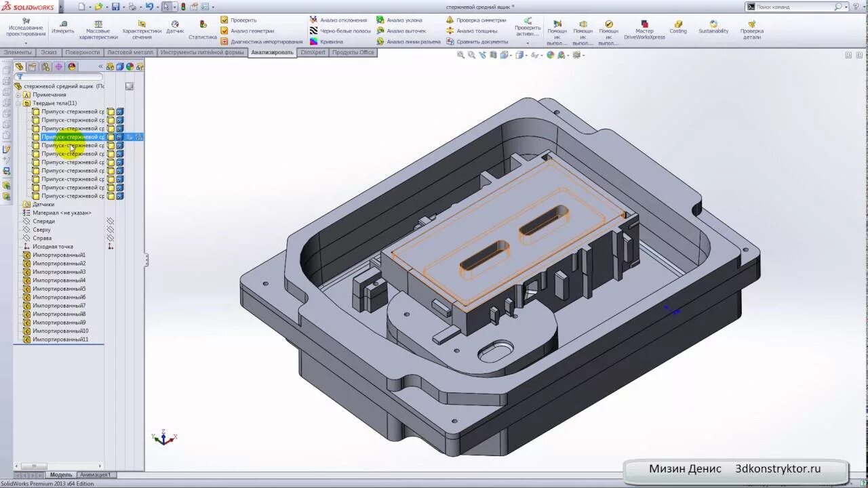This screenshot has height=488, width=868.
Task: Click the Save icon in the quick toolbar
Action: point(115,7)
